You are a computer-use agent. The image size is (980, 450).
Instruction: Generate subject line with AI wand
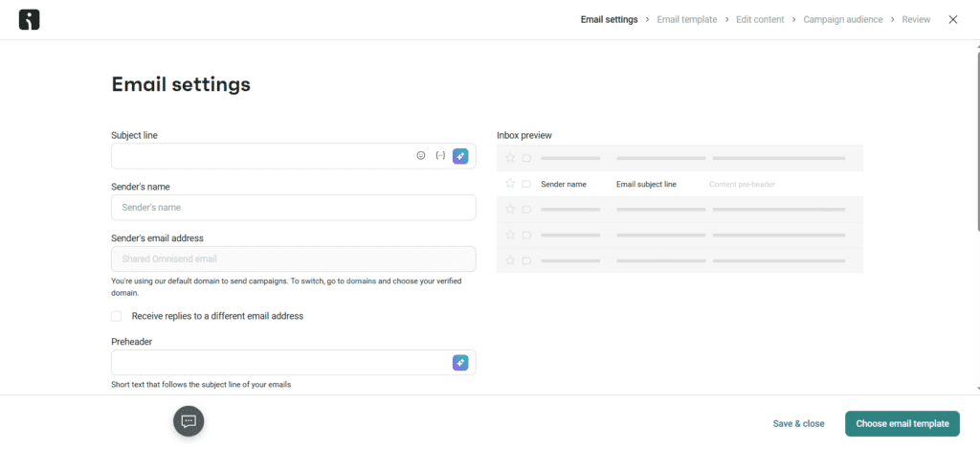(x=460, y=156)
